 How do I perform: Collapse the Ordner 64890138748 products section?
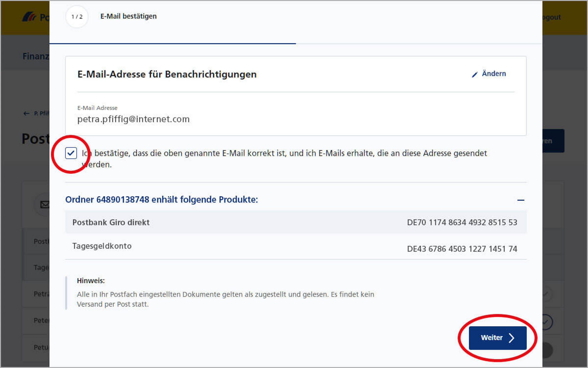[520, 200]
